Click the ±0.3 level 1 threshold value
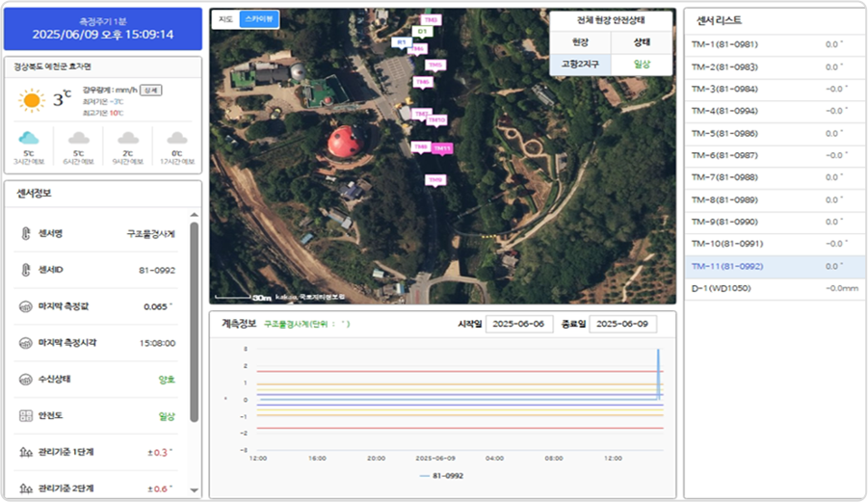868x502 pixels. click(x=159, y=452)
